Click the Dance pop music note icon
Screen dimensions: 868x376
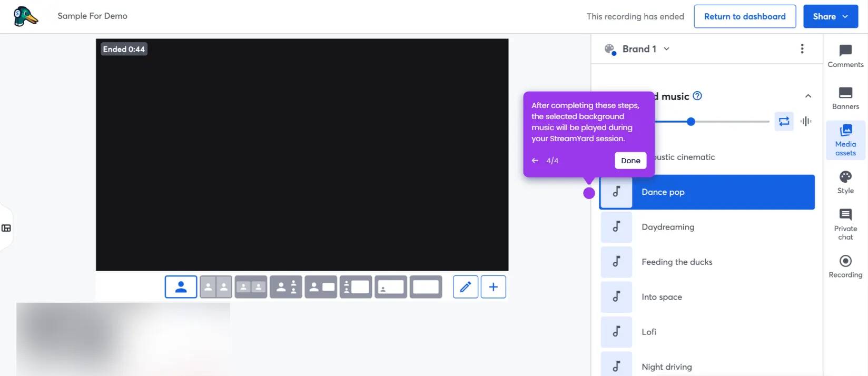pyautogui.click(x=616, y=192)
